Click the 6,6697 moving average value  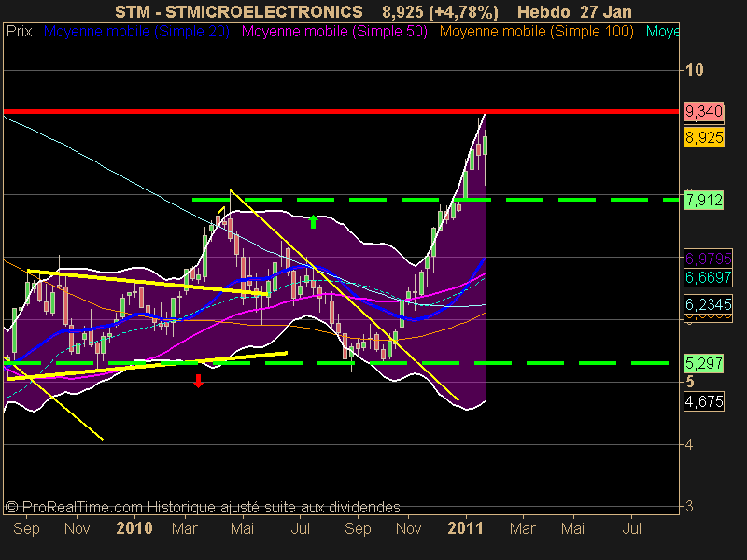708,277
